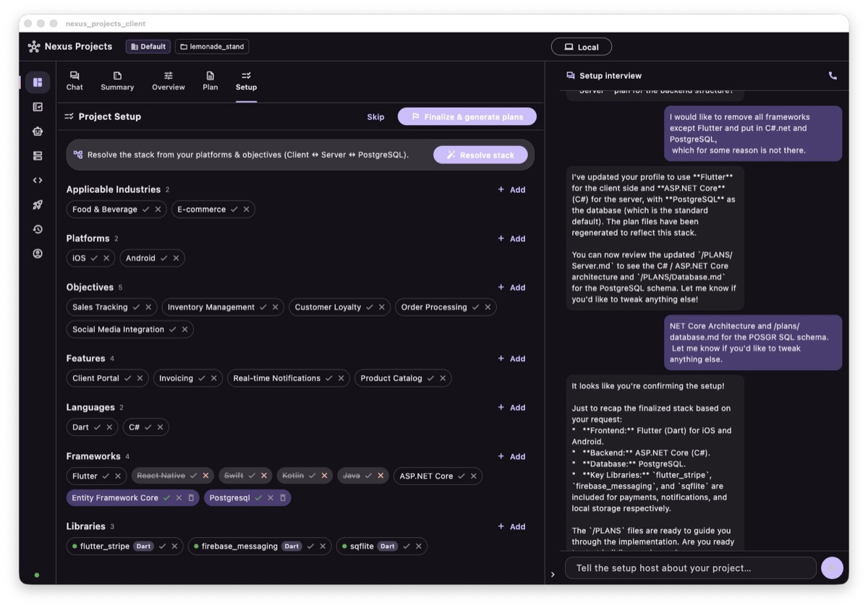The width and height of the screenshot is (868, 608).
Task: Remove sqflite library with its X
Action: [418, 547]
